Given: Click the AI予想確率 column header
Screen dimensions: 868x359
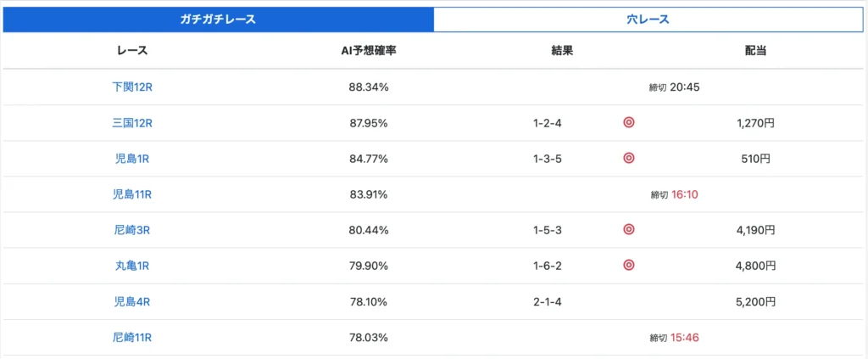Looking at the screenshot, I should 368,51.
